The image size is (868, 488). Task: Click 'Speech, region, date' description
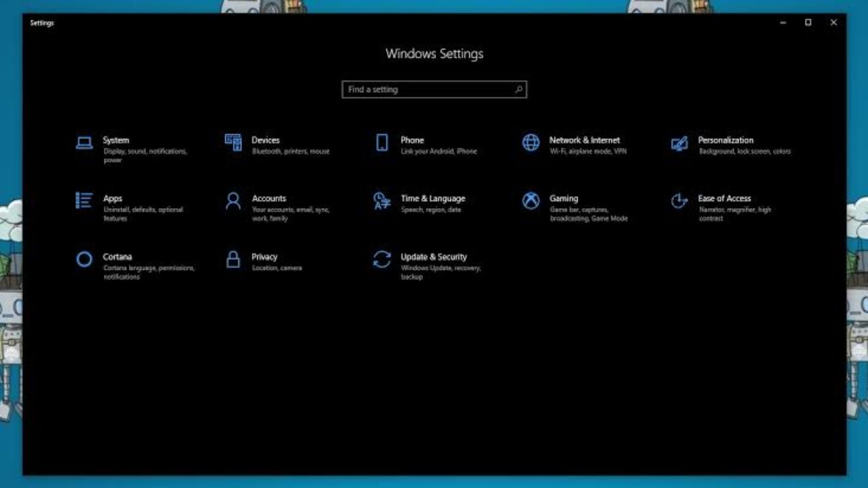tap(431, 209)
